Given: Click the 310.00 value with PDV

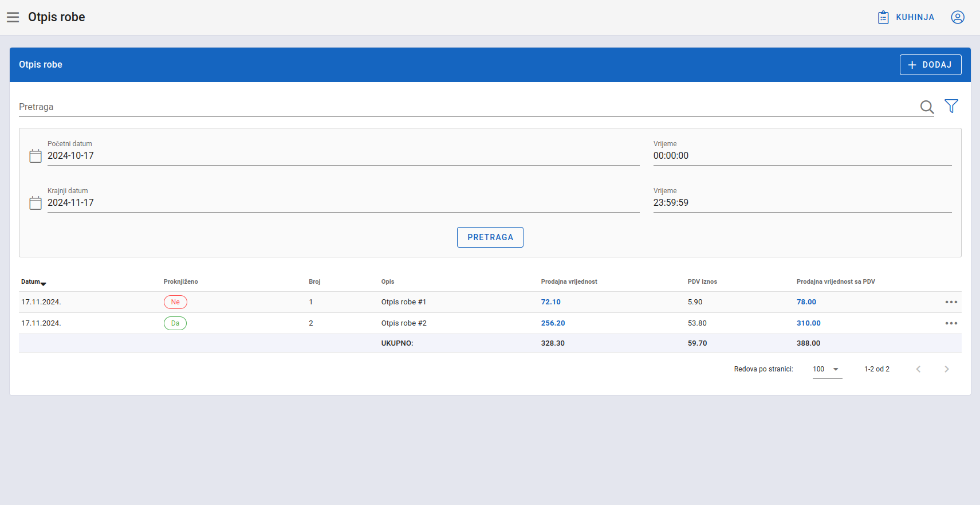Looking at the screenshot, I should point(809,323).
